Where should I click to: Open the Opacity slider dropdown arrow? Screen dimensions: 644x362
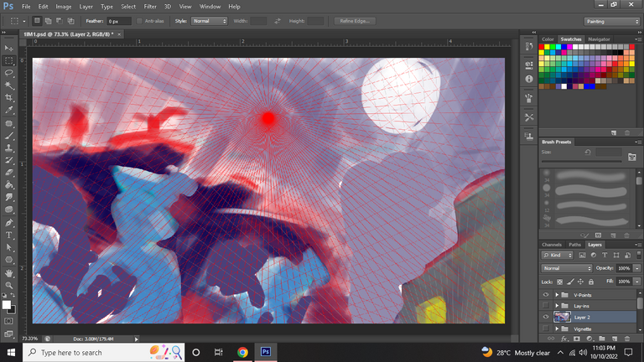click(x=637, y=268)
